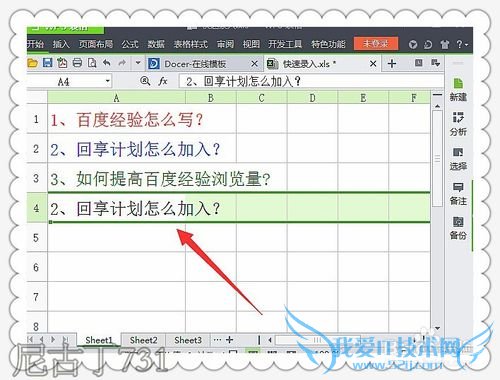Open the 开始 ribbon tab

pyautogui.click(x=35, y=44)
